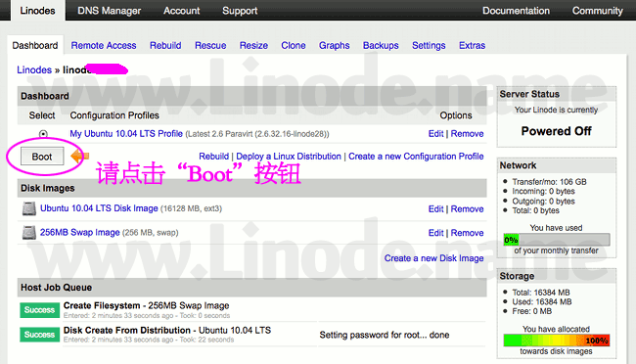The height and width of the screenshot is (364, 636).
Task: Select the My Ubuntu 10.04 LTS Profile radio button
Action: [43, 133]
